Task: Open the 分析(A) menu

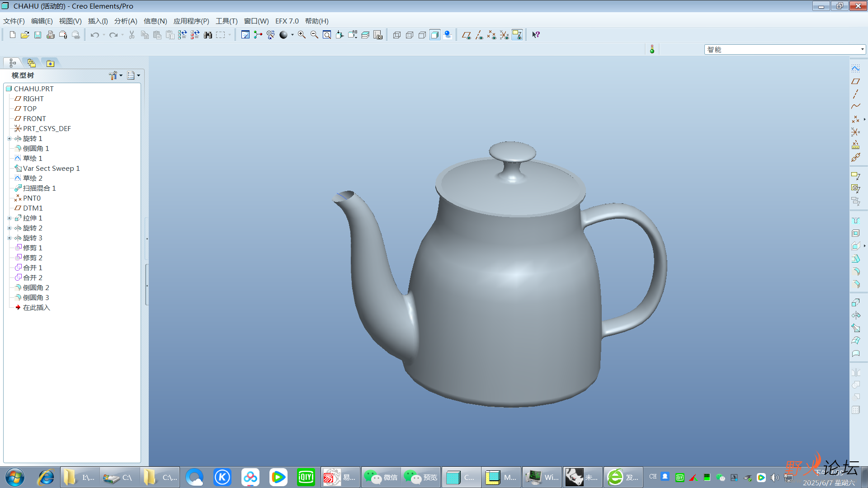Action: pos(126,21)
